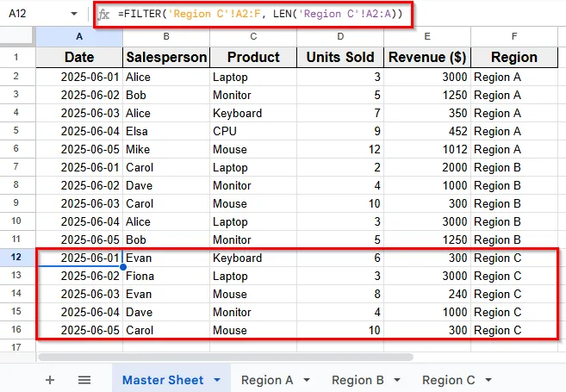The image size is (566, 392).
Task: Select column D header
Action: [340, 36]
